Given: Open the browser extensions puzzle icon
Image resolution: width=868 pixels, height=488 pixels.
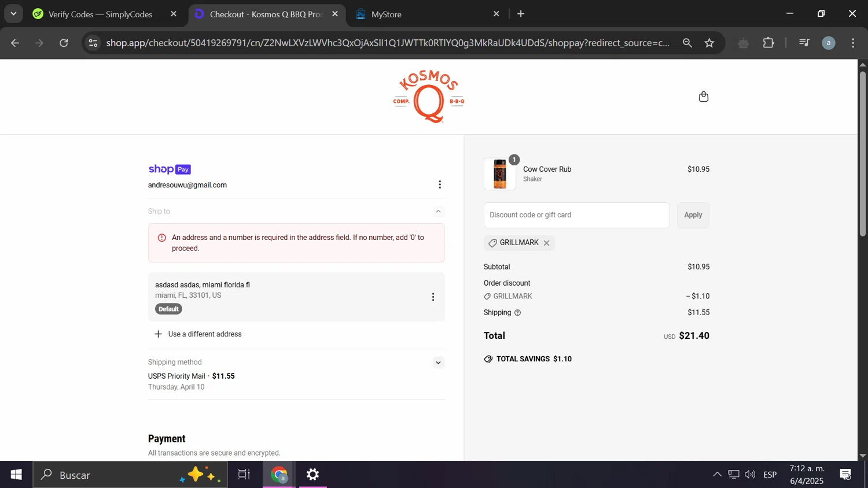Looking at the screenshot, I should click(x=768, y=43).
